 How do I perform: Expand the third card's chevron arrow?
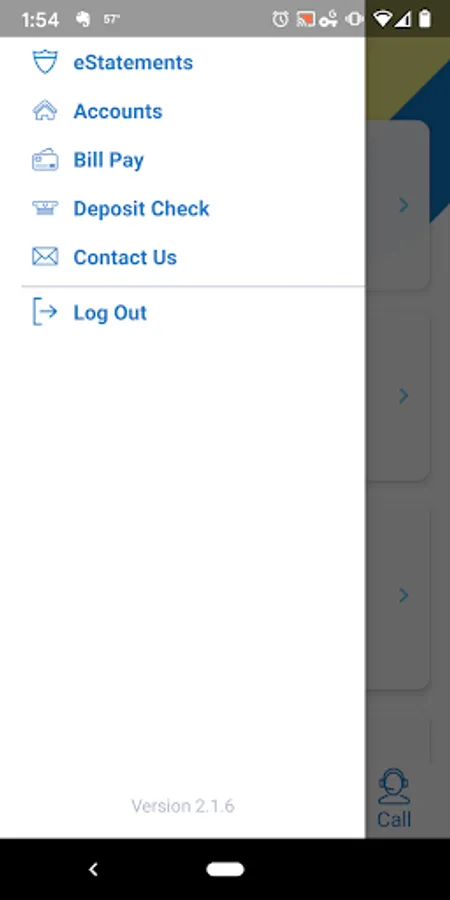coord(404,595)
